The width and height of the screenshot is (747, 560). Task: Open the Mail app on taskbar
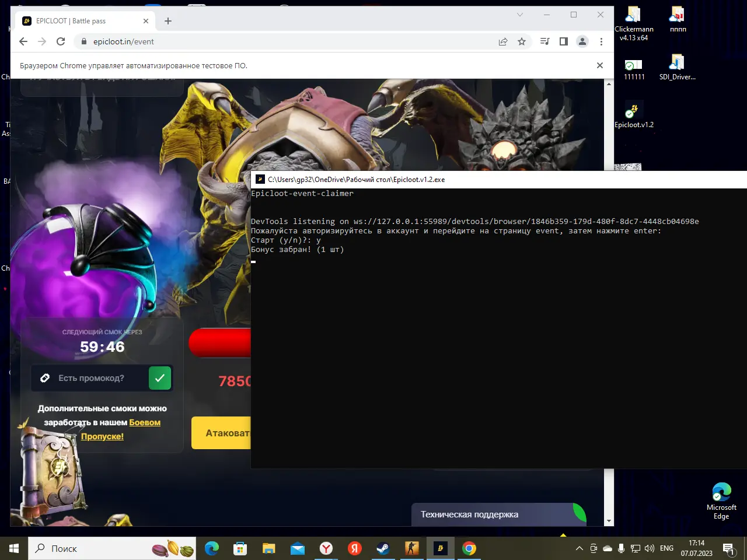[297, 548]
